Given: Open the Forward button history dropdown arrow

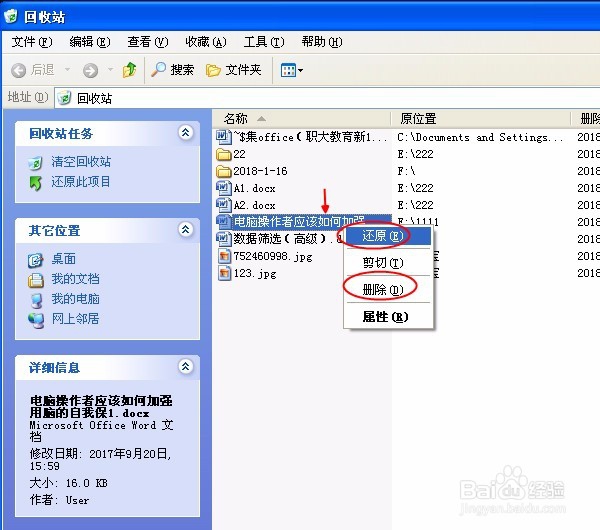Looking at the screenshot, I should pos(110,70).
